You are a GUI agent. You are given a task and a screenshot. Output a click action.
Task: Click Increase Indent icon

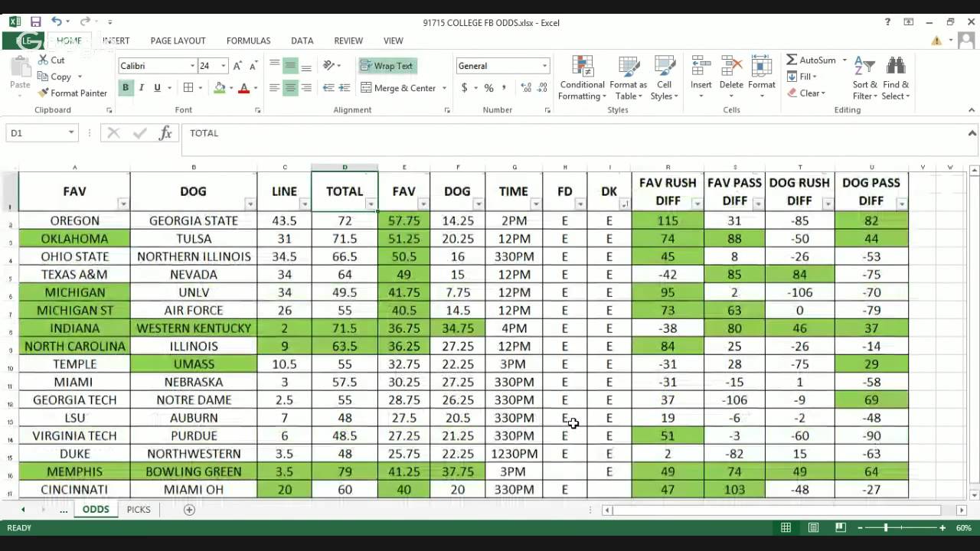[x=345, y=88]
